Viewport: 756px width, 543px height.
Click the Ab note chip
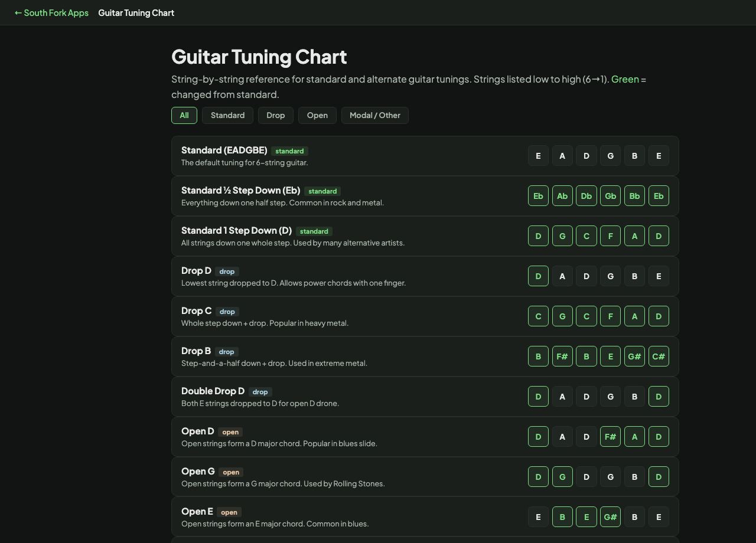click(562, 196)
